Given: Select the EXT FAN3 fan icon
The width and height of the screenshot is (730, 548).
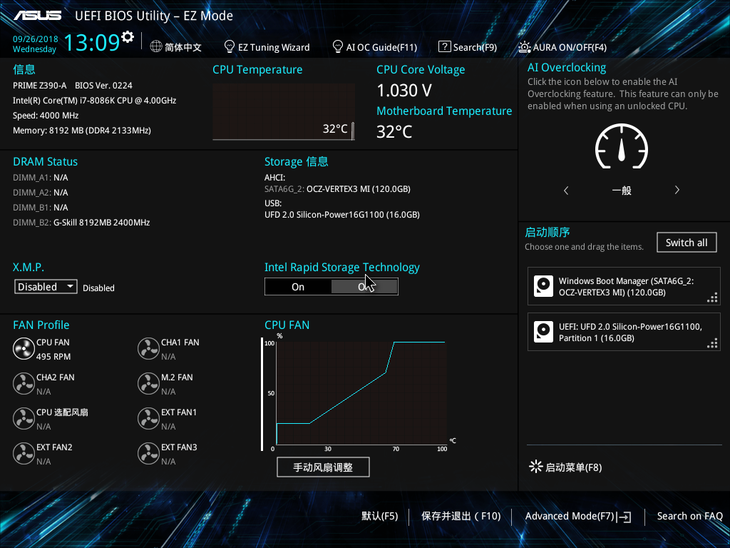Looking at the screenshot, I should (149, 453).
